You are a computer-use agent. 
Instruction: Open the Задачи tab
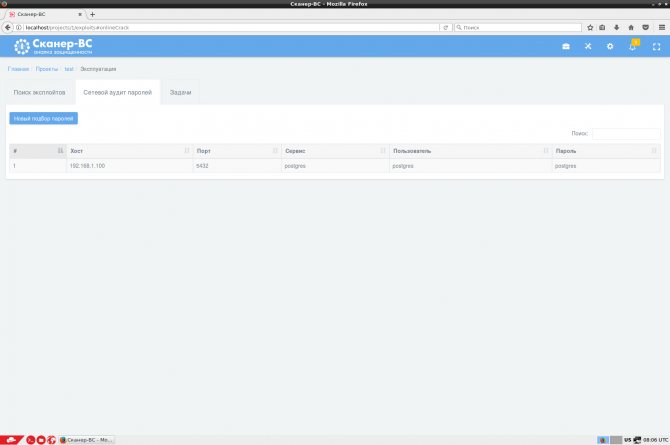(x=180, y=92)
